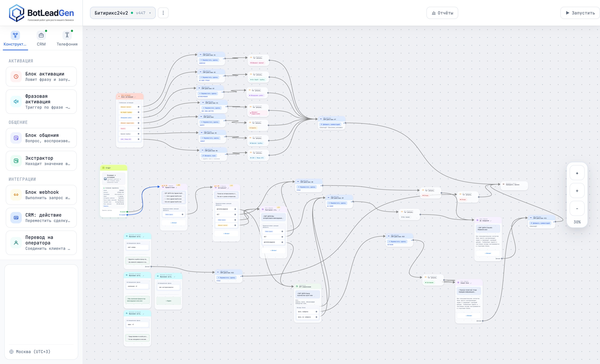Select the CRM: действие palette icon

tap(16, 218)
